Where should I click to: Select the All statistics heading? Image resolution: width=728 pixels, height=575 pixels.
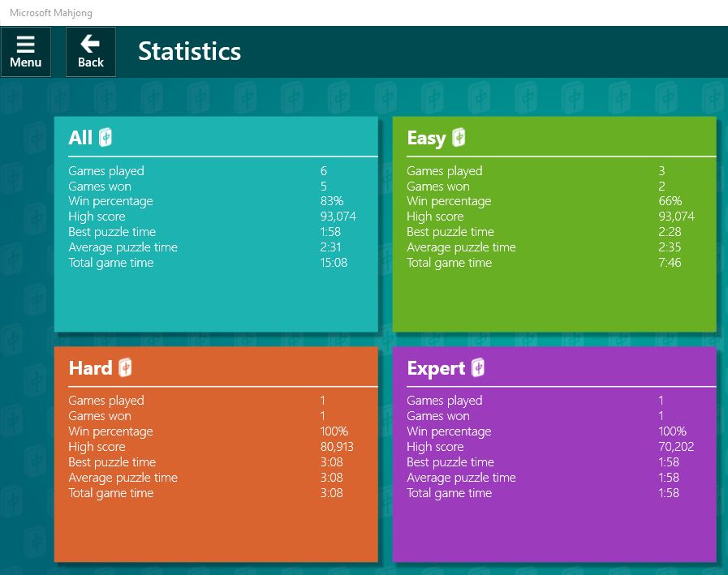[x=80, y=138]
